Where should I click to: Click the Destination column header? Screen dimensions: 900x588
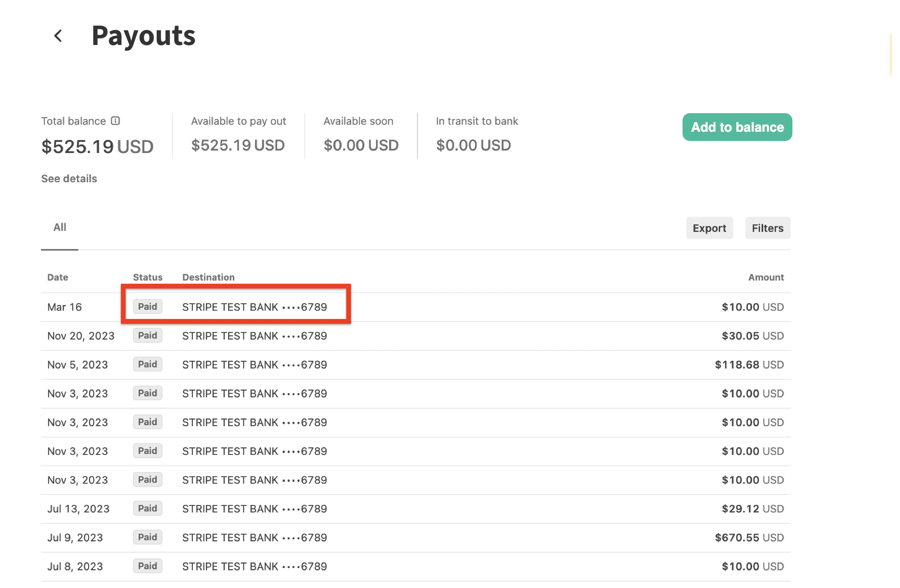click(208, 277)
